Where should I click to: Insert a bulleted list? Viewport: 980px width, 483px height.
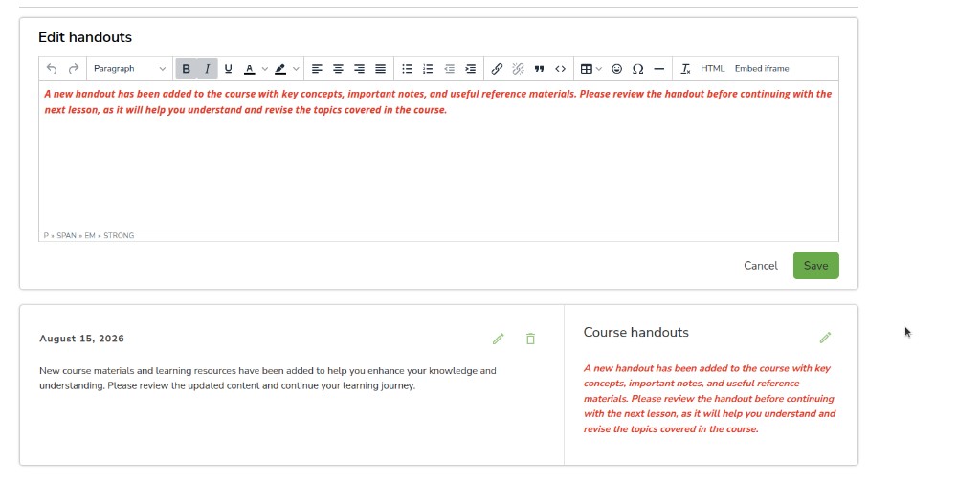tap(407, 69)
